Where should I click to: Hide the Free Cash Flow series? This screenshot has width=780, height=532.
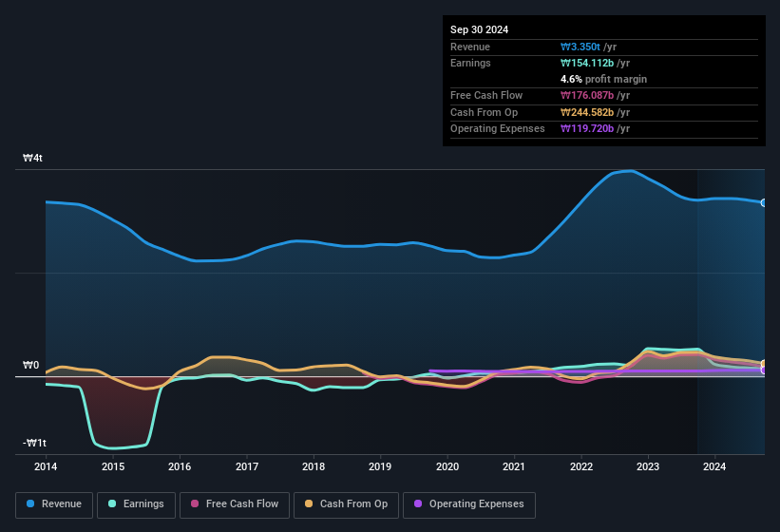click(232, 504)
